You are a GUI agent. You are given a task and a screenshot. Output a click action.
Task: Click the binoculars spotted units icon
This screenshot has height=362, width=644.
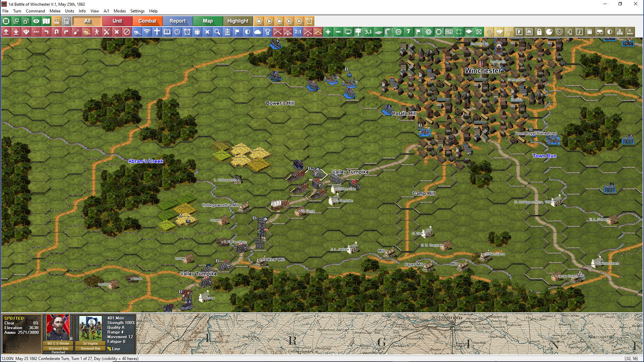coord(600,32)
